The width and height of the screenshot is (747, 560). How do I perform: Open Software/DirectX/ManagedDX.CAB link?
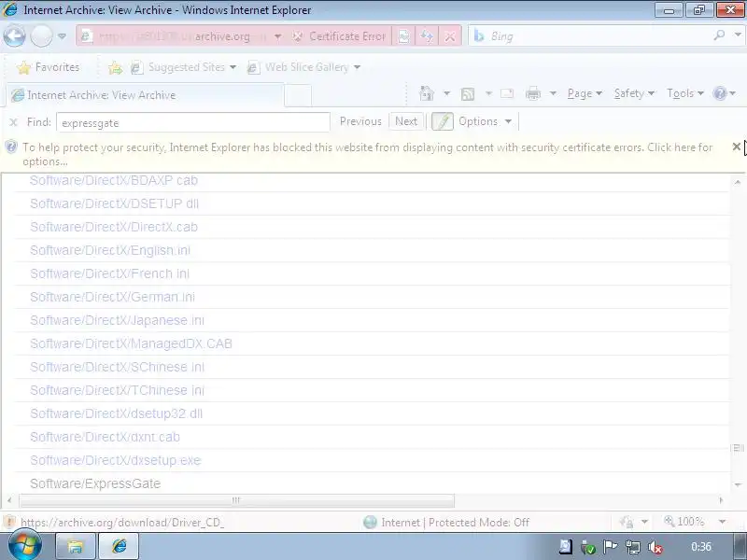(131, 343)
